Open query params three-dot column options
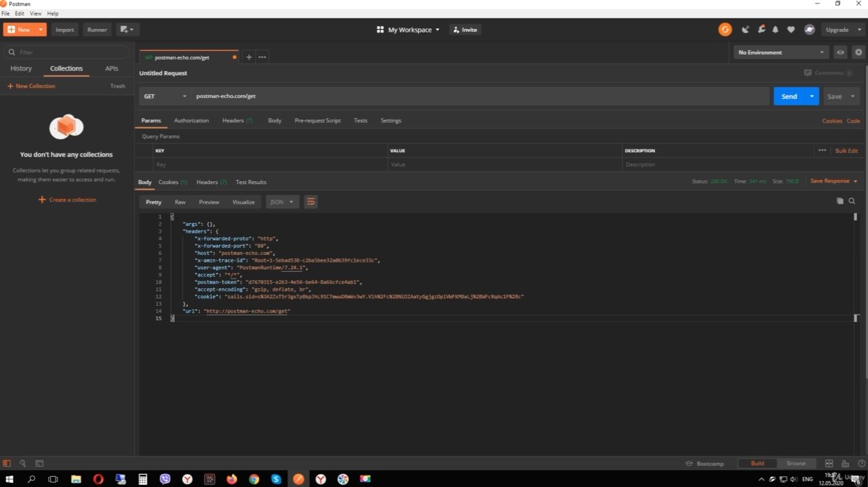This screenshot has height=487, width=868. pos(822,150)
